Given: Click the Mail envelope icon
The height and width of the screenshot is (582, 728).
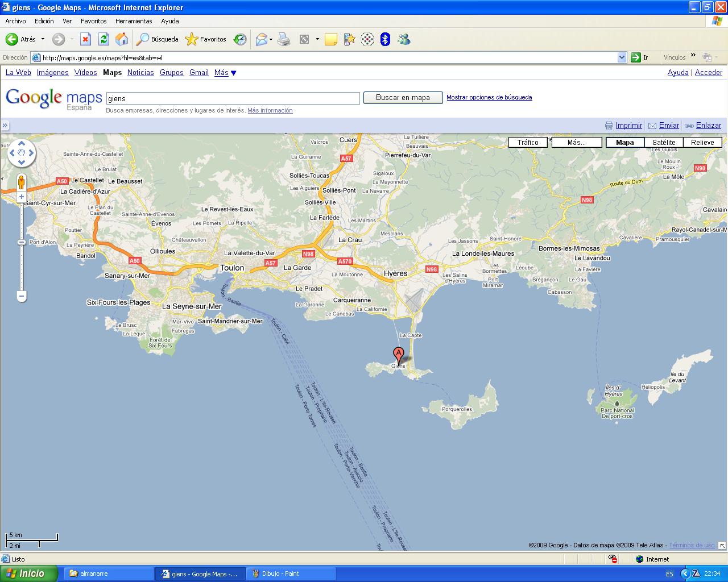Looking at the screenshot, I should 261,39.
